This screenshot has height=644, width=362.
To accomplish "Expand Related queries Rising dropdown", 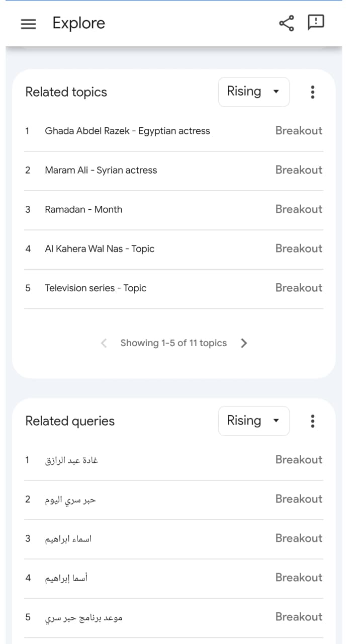I will tap(253, 421).
